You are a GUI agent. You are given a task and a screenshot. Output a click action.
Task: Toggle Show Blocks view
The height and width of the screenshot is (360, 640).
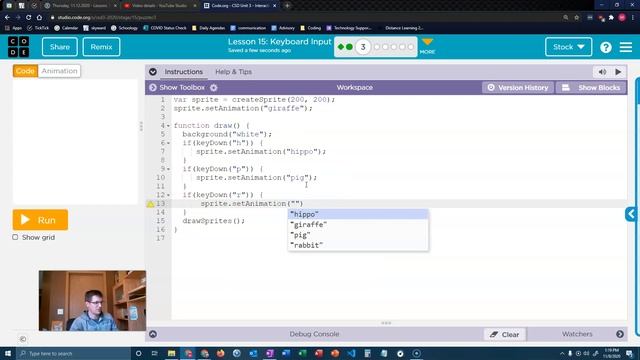[x=592, y=87]
